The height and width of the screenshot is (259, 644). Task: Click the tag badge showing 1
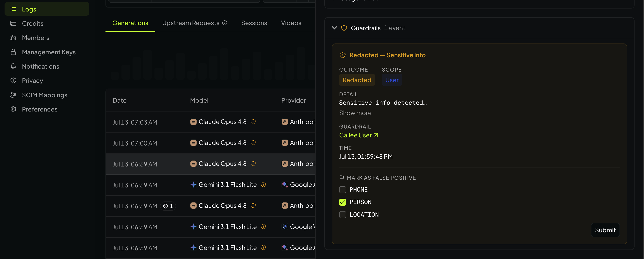pos(168,206)
